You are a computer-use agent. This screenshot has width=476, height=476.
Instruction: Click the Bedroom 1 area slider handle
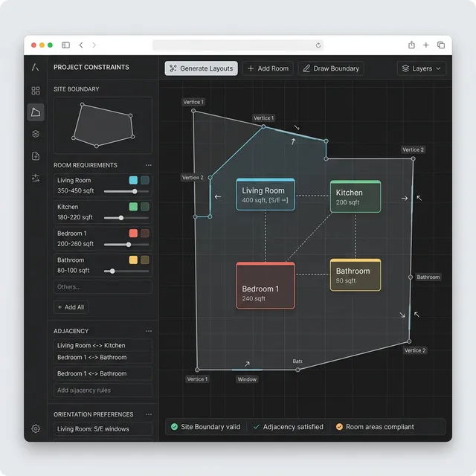129,245
